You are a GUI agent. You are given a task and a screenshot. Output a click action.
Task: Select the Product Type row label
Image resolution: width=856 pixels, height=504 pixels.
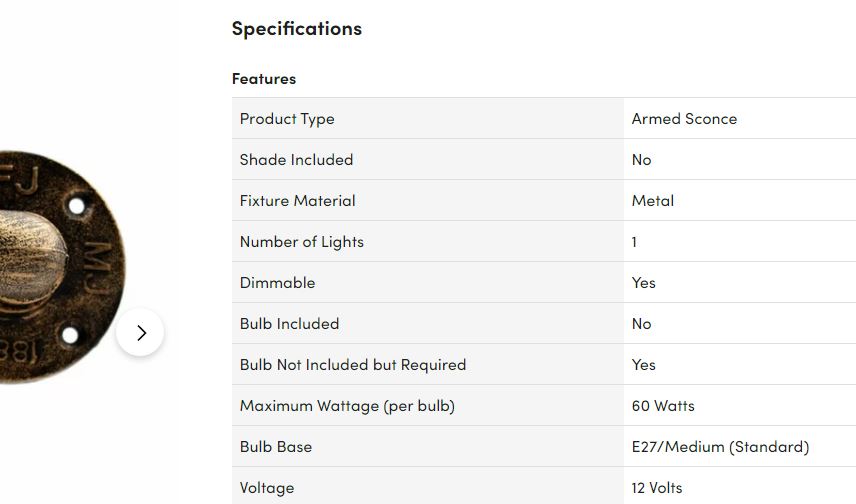pos(287,118)
